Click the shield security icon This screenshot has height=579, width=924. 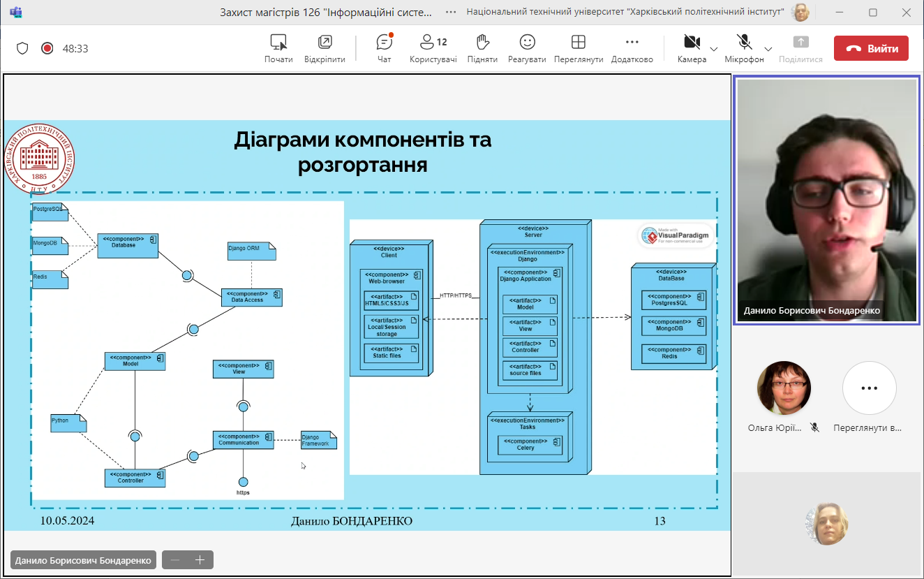pyautogui.click(x=22, y=48)
